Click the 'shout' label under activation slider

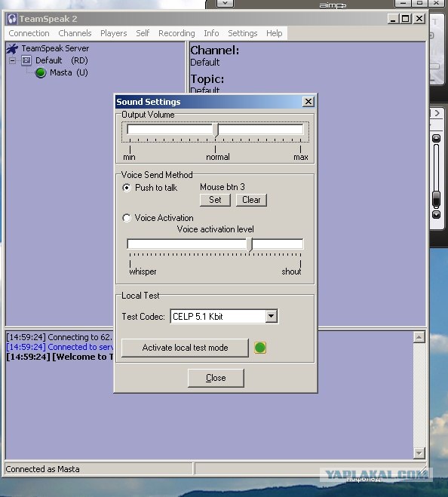(291, 272)
